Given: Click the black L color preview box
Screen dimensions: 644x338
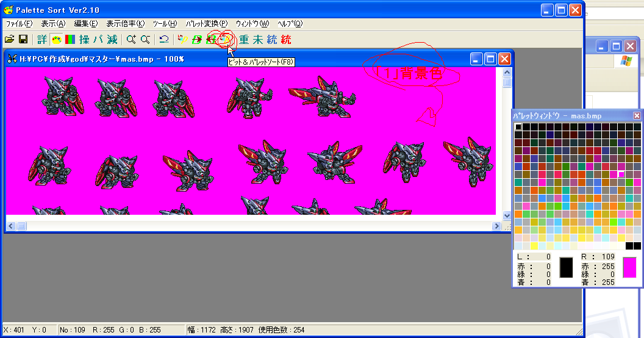Looking at the screenshot, I should pyautogui.click(x=566, y=267).
